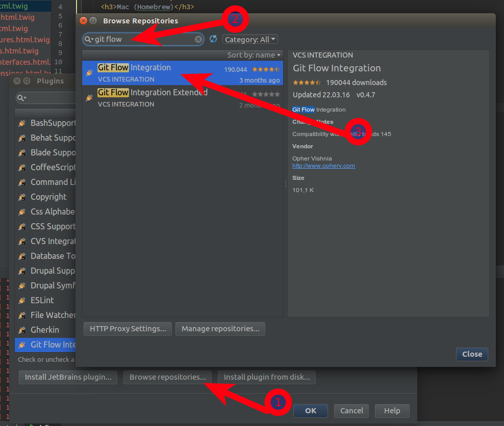Click the size value 101,1 K
Screen dimensions: 504x426
click(303, 190)
